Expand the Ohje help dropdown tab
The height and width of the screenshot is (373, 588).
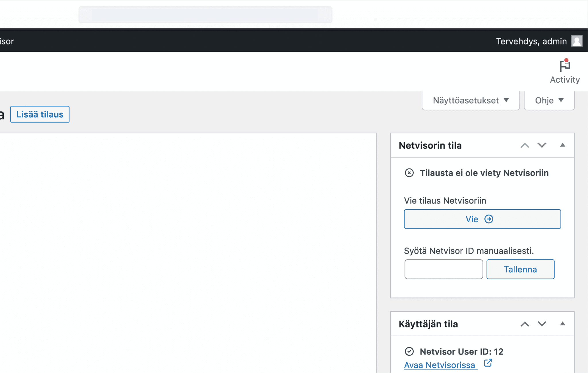(x=549, y=100)
